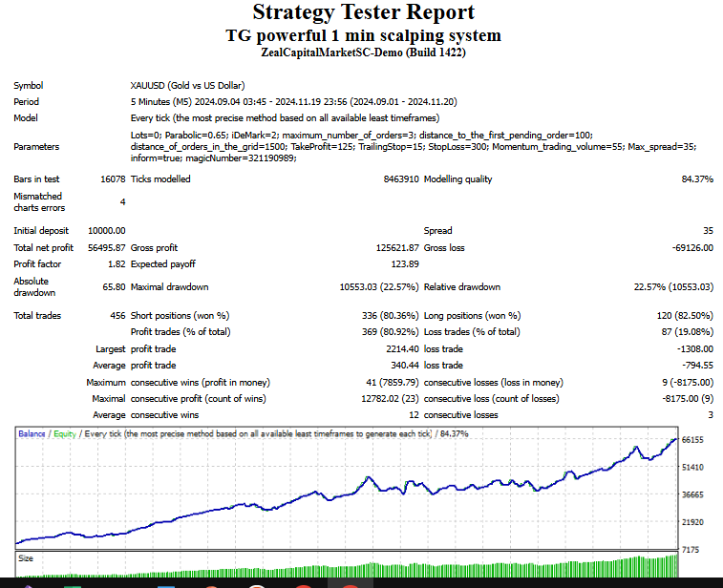Select Average consecutive losses value 3
The width and height of the screenshot is (723, 588).
[711, 415]
